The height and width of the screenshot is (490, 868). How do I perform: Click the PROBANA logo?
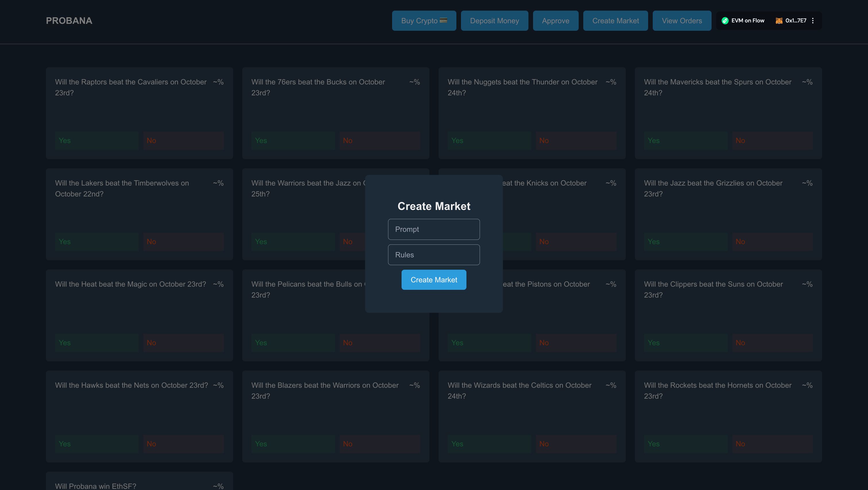coord(69,21)
